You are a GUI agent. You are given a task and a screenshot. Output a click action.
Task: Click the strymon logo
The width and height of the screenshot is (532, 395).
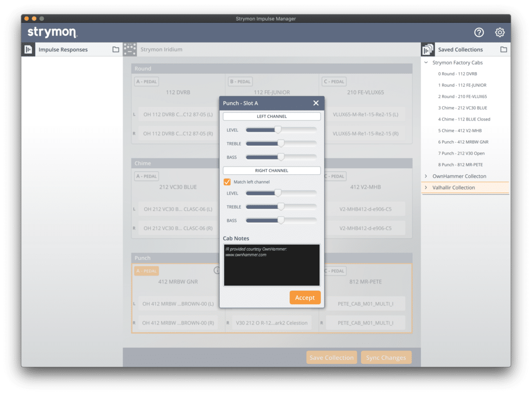[52, 32]
